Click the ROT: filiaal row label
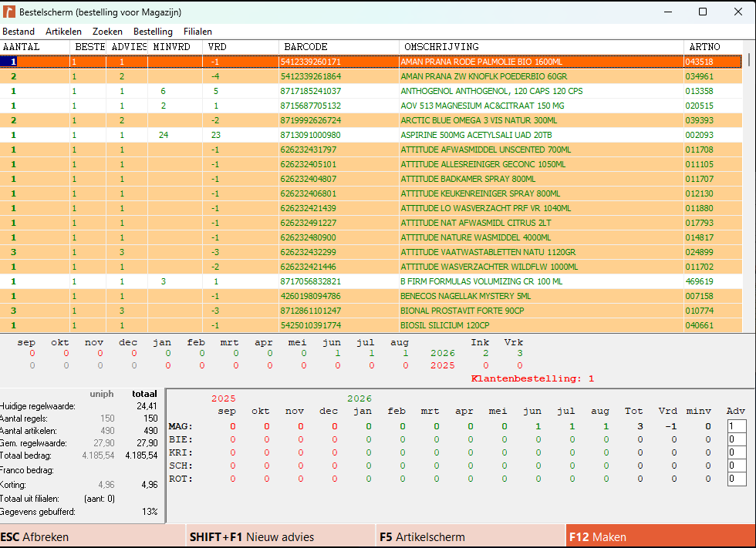The height and width of the screenshot is (548, 756). click(181, 479)
